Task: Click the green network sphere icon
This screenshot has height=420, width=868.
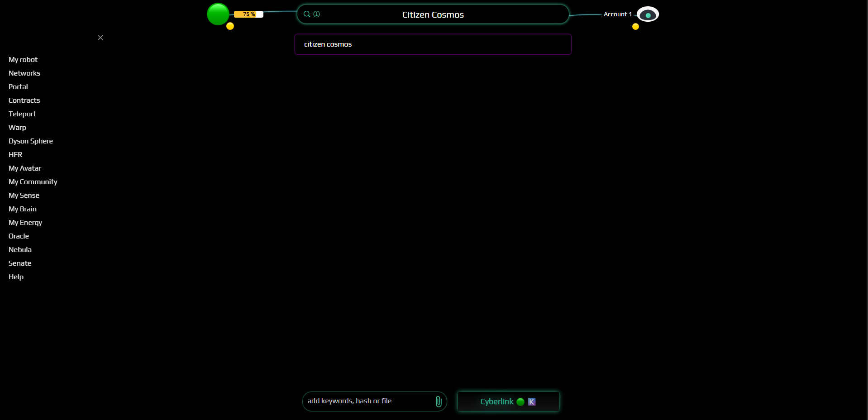Action: 218,14
